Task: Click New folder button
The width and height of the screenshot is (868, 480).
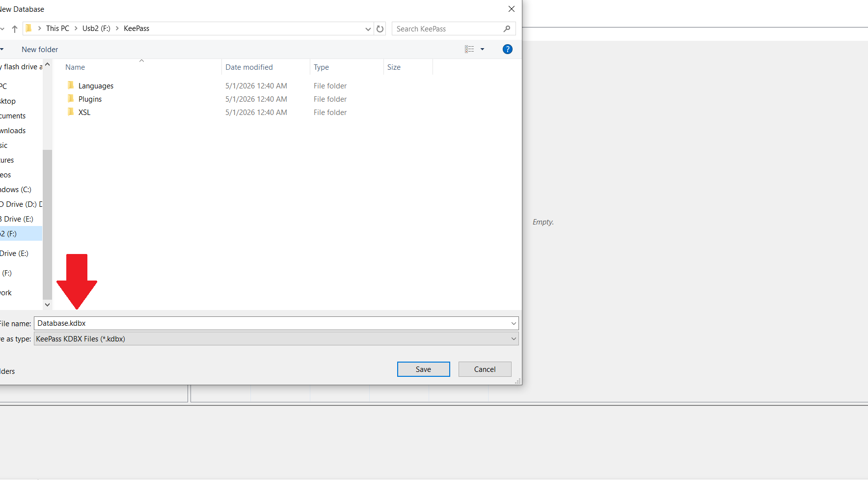Action: tap(40, 49)
